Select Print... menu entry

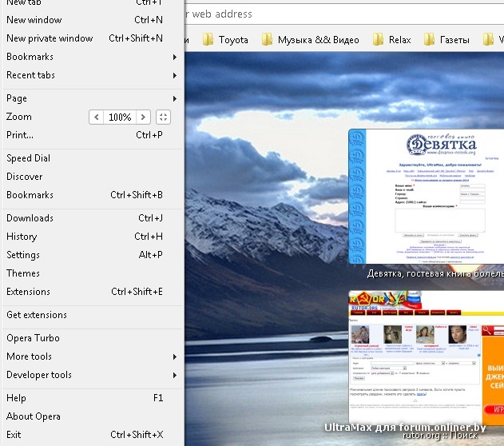coord(92,135)
